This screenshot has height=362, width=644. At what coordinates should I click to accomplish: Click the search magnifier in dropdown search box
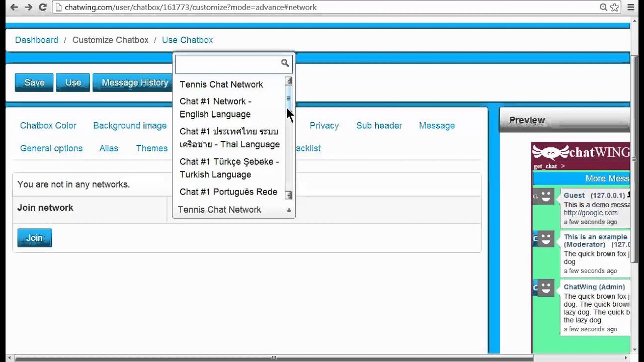(x=285, y=63)
